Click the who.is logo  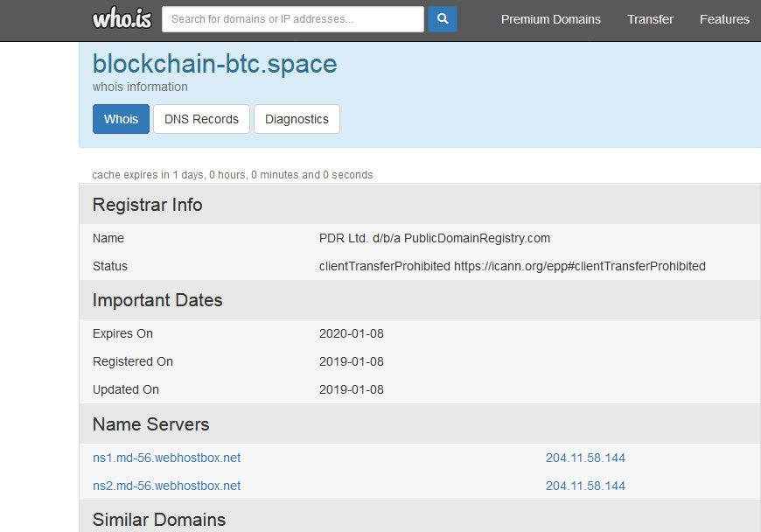(122, 18)
